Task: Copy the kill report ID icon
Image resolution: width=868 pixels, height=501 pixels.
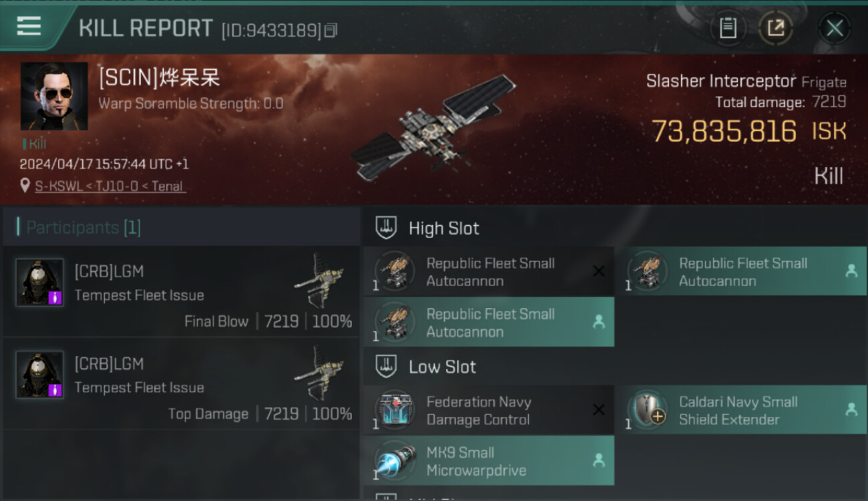Action: tap(332, 30)
